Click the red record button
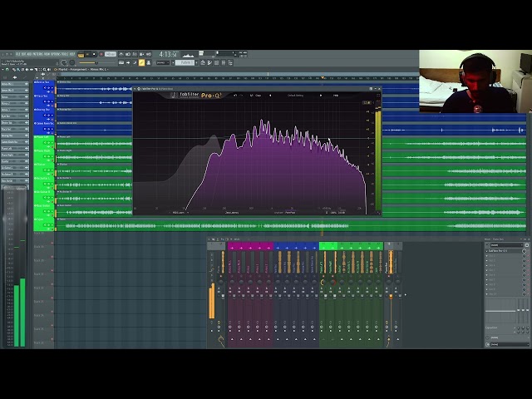532x399 pixels. pos(101,54)
